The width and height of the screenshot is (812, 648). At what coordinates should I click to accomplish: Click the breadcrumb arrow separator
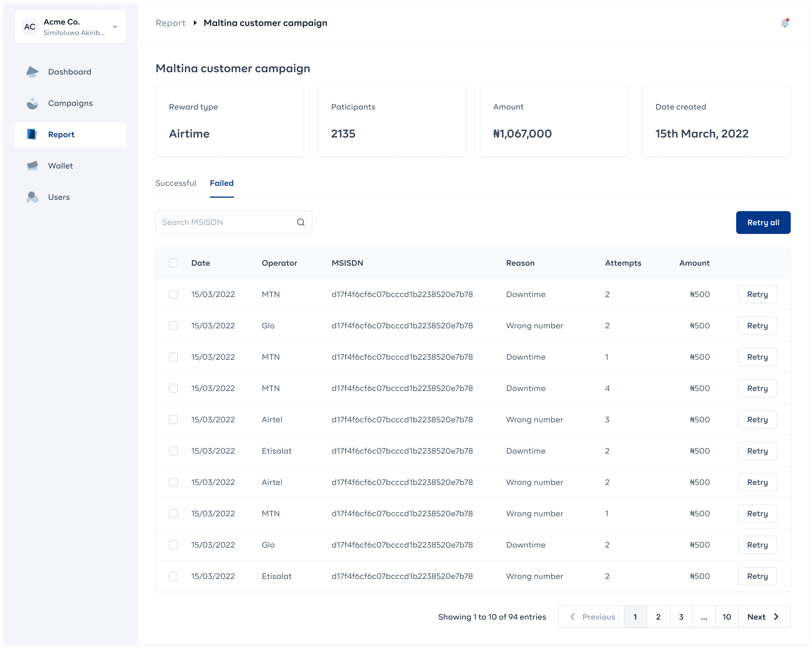pyautogui.click(x=195, y=23)
